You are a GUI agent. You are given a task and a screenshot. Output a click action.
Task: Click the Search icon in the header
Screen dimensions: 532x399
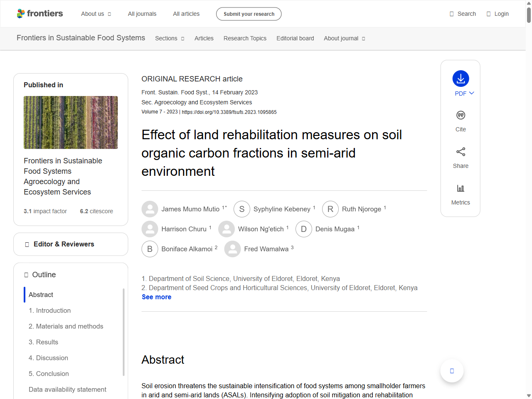(451, 13)
